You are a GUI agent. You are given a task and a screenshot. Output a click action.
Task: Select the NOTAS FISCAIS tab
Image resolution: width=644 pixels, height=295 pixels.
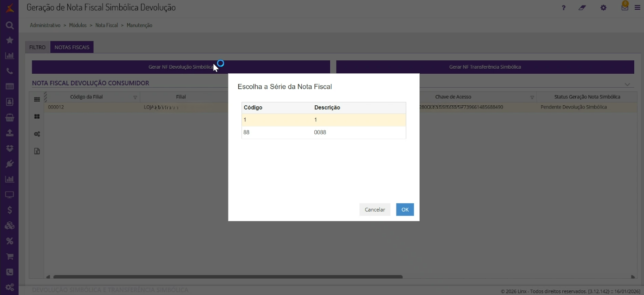pos(72,47)
